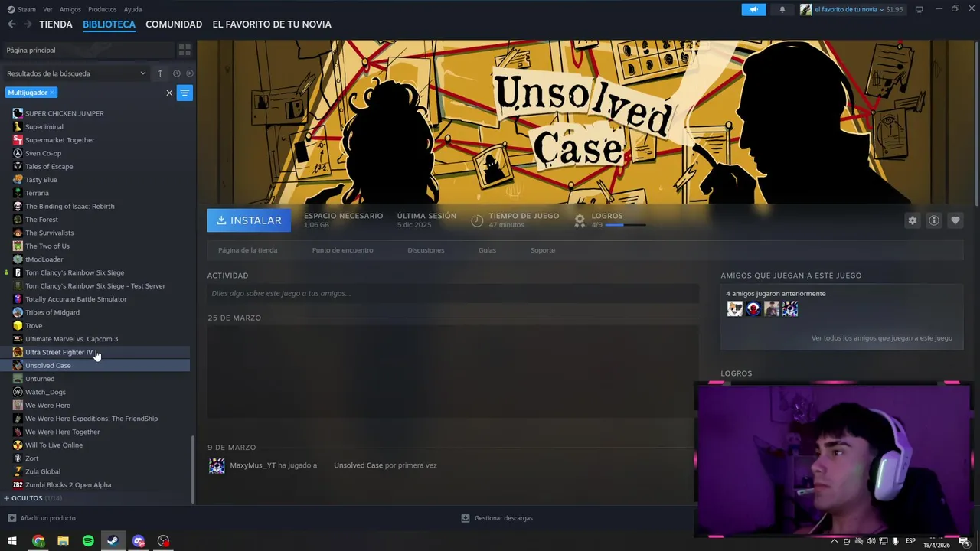980x551 pixels.
Task: Select We Were Here Together
Action: pyautogui.click(x=63, y=432)
